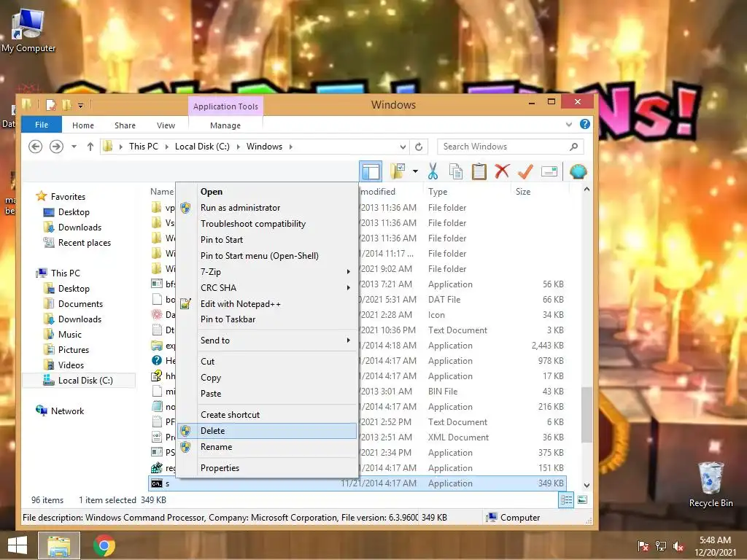747x560 pixels.
Task: Choose Open from the context menu
Action: coord(267,192)
